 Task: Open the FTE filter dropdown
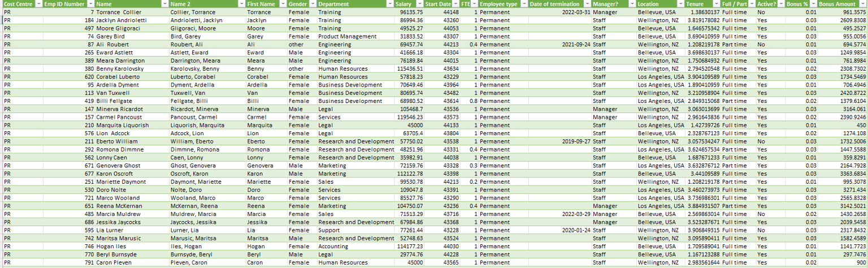[x=474, y=4]
